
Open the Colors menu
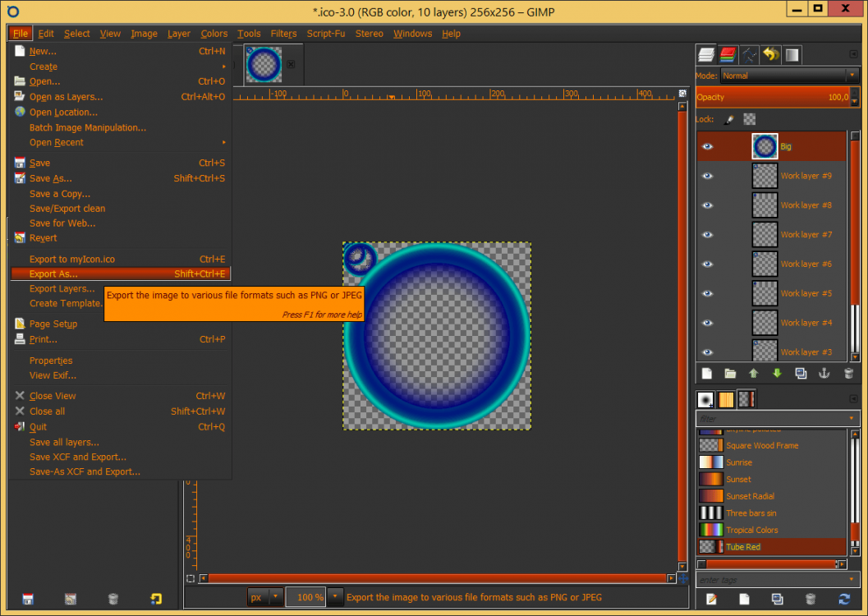coord(214,34)
